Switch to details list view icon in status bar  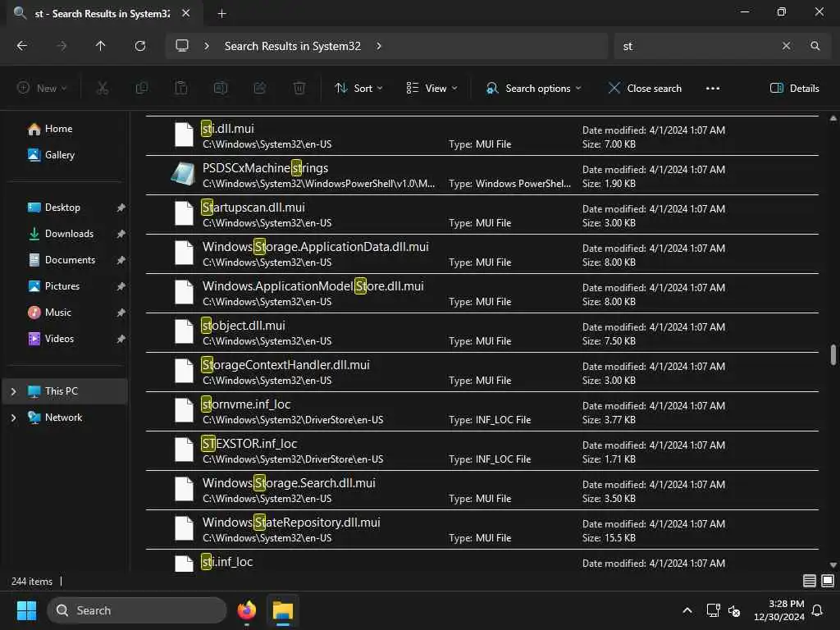pyautogui.click(x=810, y=581)
